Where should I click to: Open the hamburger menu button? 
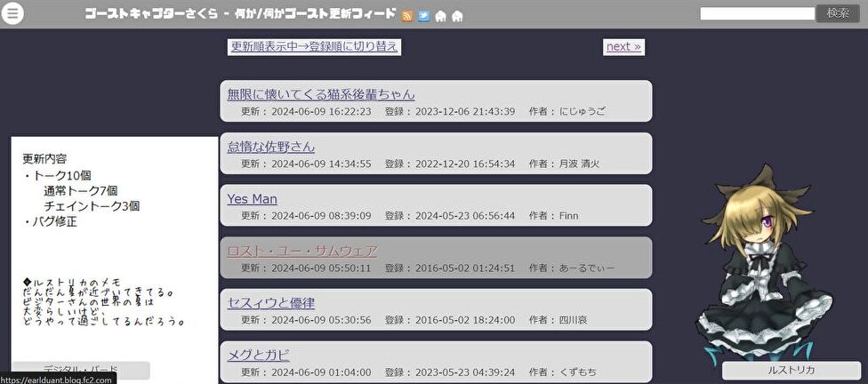tap(13, 13)
